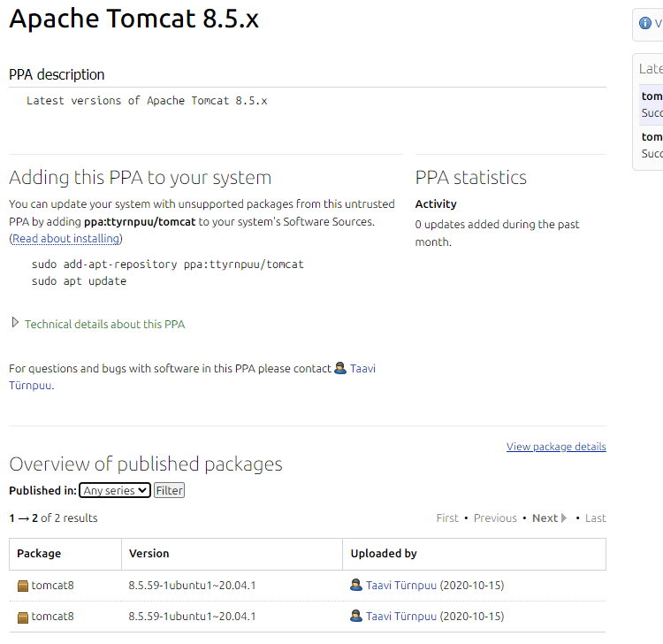Click the 1 → 2 of 2 results text

pos(53,517)
